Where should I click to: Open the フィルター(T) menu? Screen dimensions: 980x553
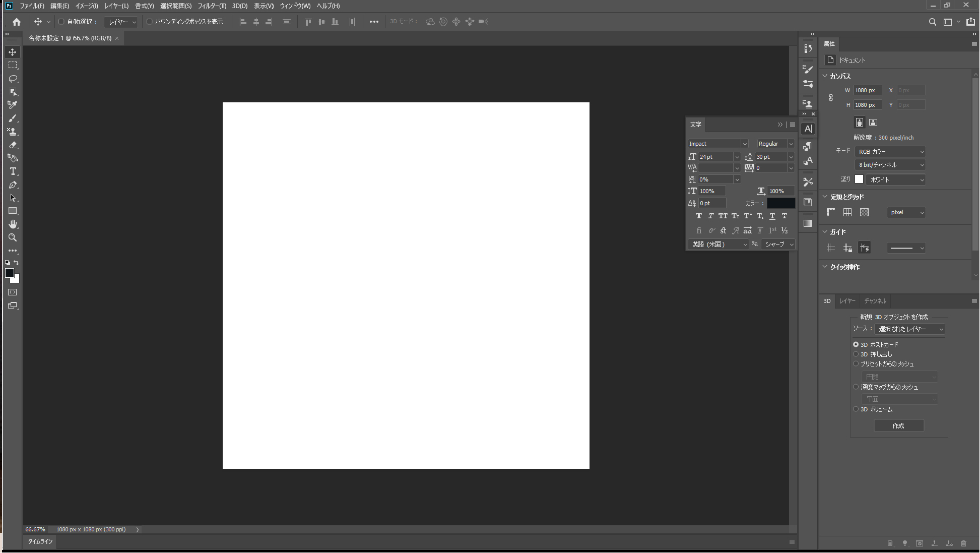[x=212, y=6]
